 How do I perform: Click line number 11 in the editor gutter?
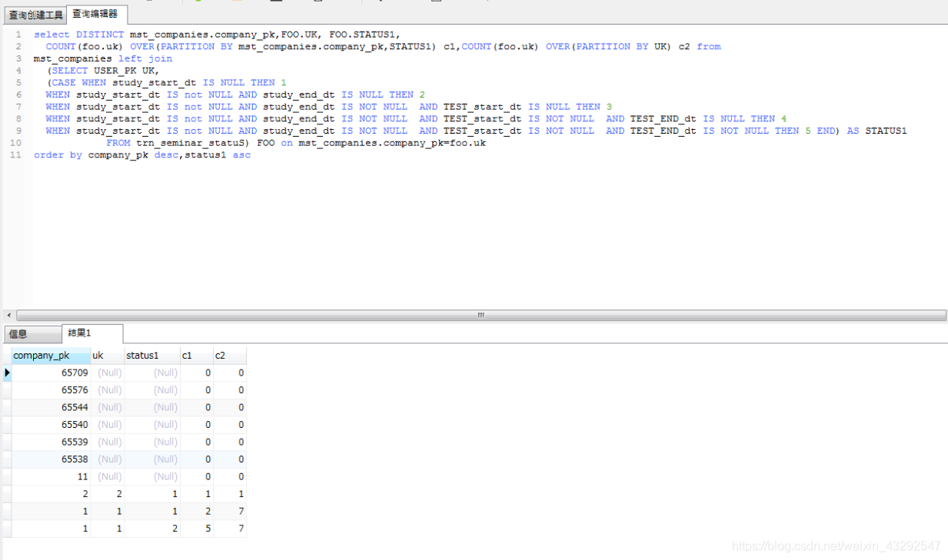[x=15, y=155]
